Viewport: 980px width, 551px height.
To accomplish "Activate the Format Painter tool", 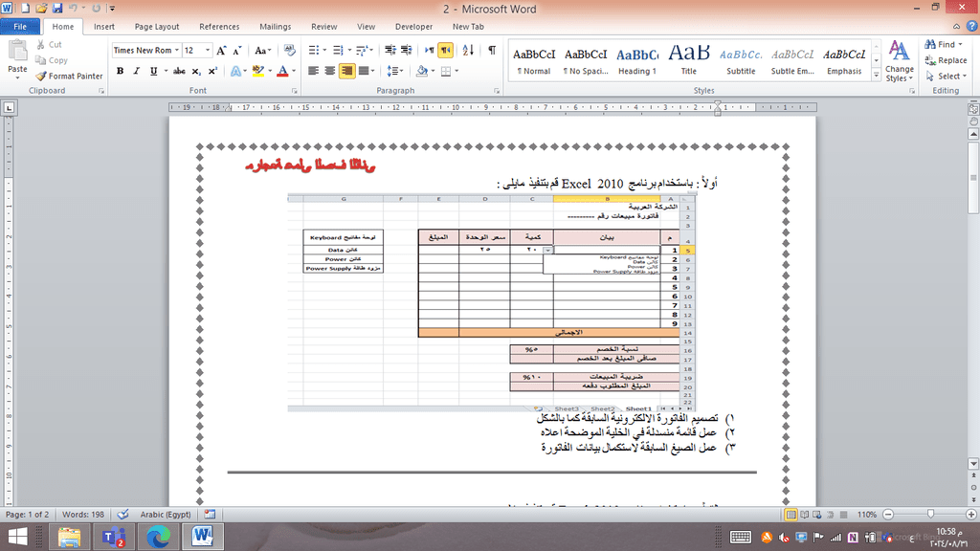I will click(69, 76).
